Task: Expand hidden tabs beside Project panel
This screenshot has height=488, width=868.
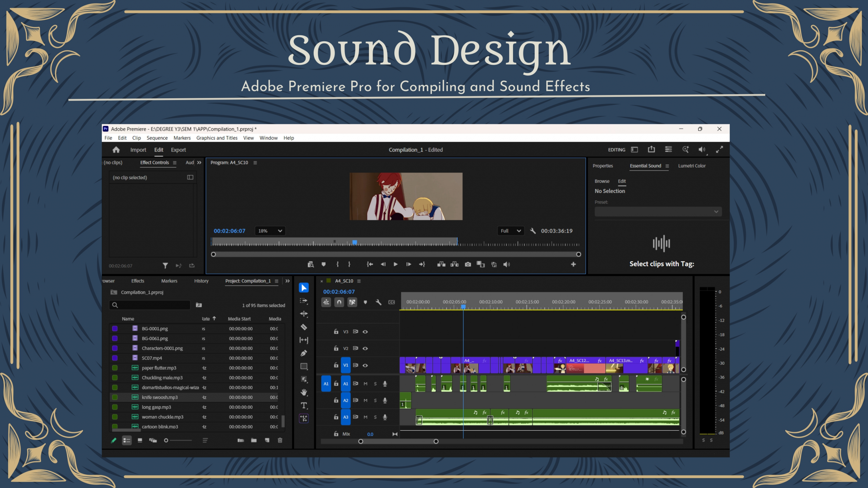Action: [x=288, y=281]
